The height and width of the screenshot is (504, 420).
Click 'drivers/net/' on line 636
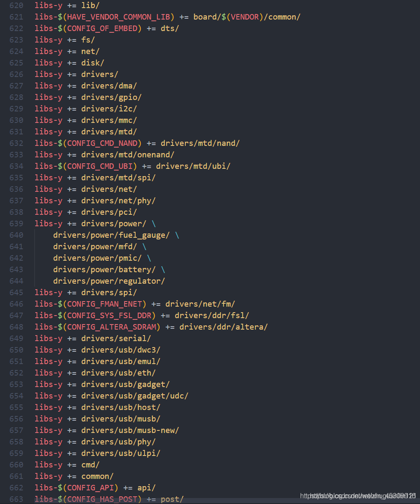(109, 189)
